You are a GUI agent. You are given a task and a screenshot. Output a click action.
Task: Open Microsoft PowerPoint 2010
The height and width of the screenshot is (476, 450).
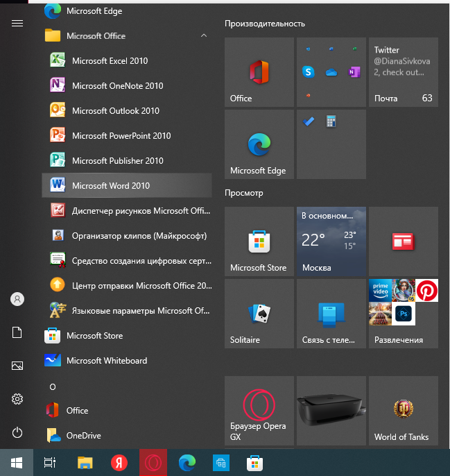(127, 136)
